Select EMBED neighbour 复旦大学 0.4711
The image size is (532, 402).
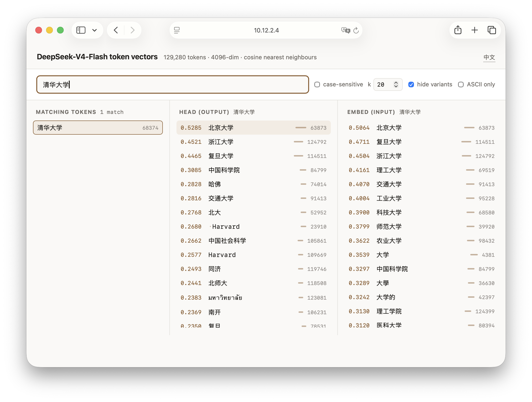coord(422,142)
